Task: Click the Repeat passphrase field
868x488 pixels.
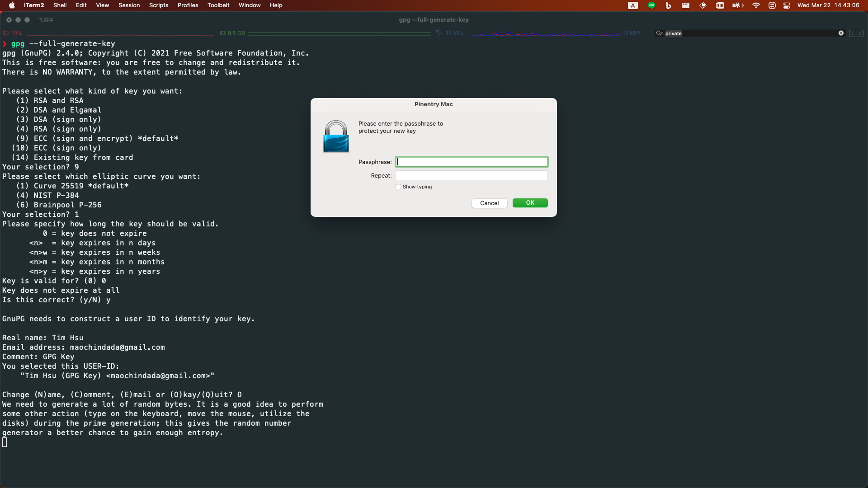Action: tap(472, 175)
